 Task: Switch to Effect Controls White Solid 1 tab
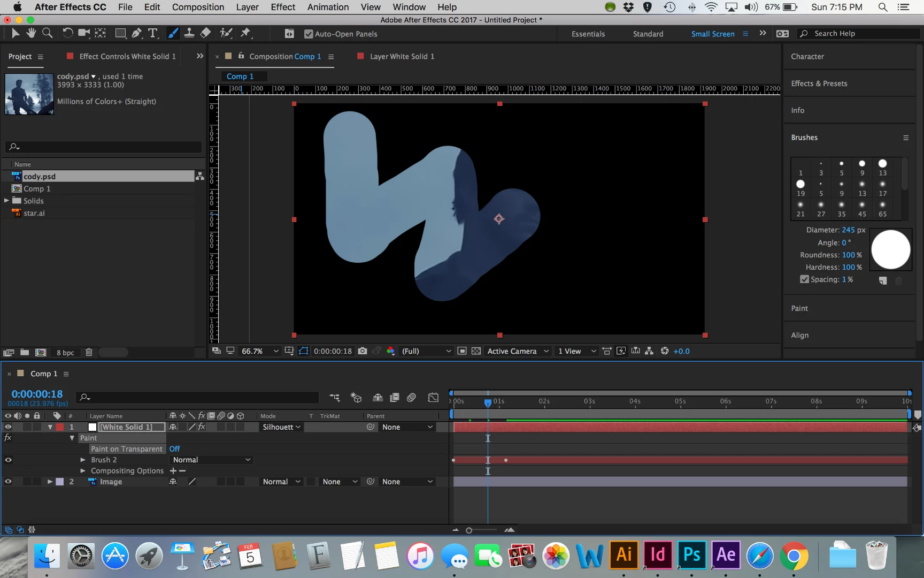tap(127, 56)
